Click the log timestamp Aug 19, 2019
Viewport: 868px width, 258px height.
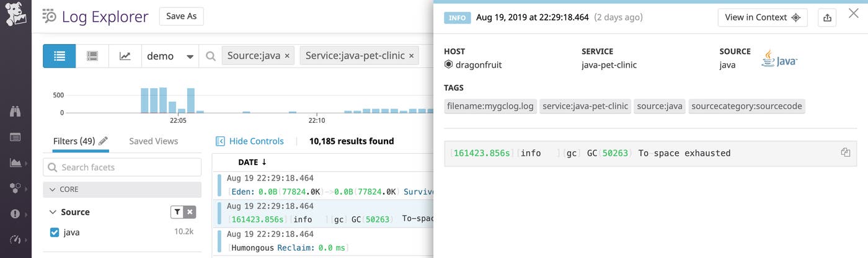click(532, 17)
